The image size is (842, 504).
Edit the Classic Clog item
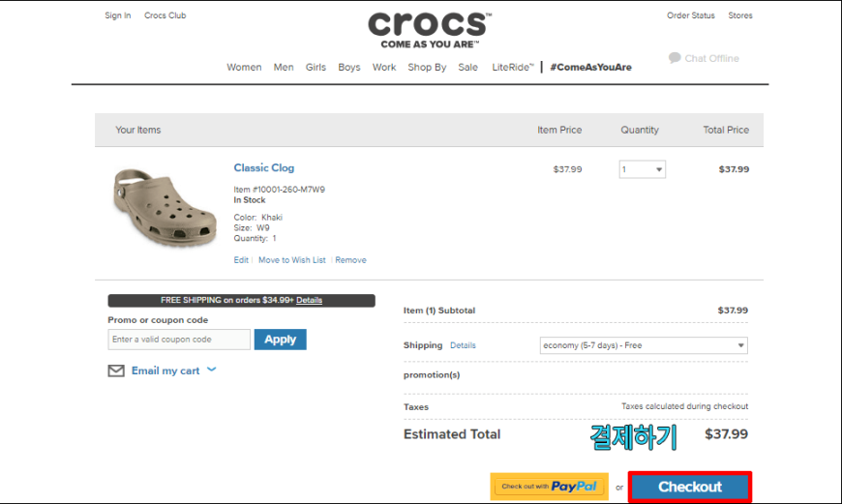[x=241, y=260]
